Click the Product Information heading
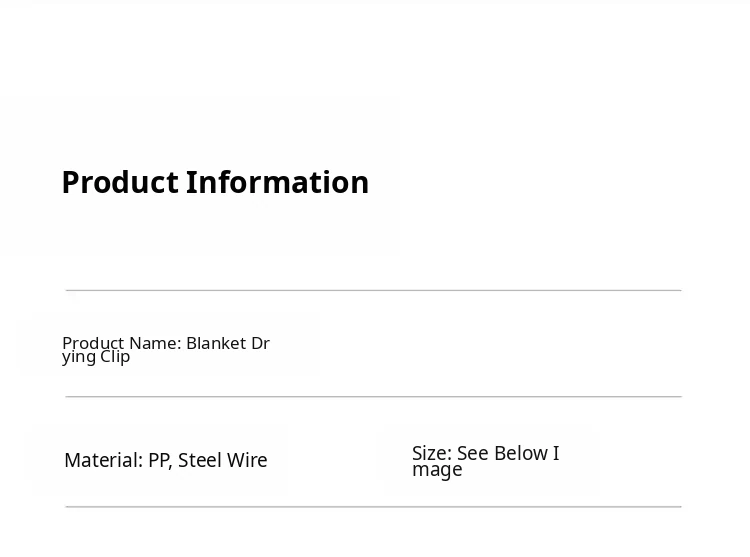Viewport: 750px width, 557px height. coord(215,182)
